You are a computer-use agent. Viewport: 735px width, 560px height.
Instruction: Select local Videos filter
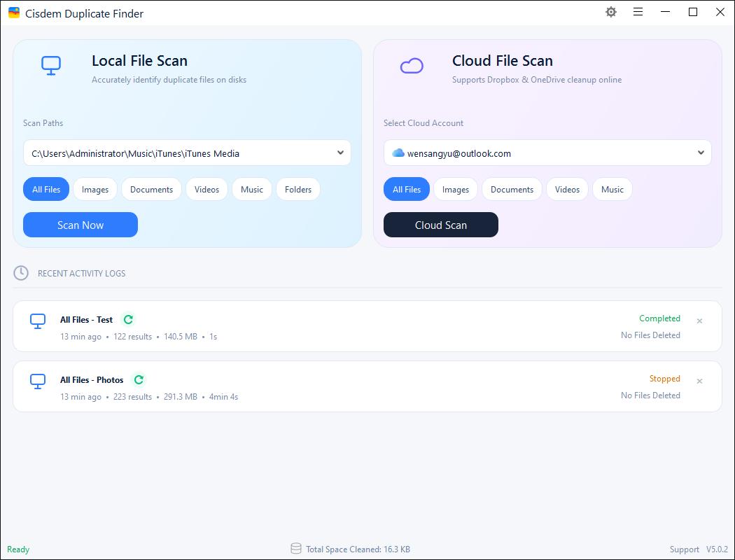click(206, 189)
